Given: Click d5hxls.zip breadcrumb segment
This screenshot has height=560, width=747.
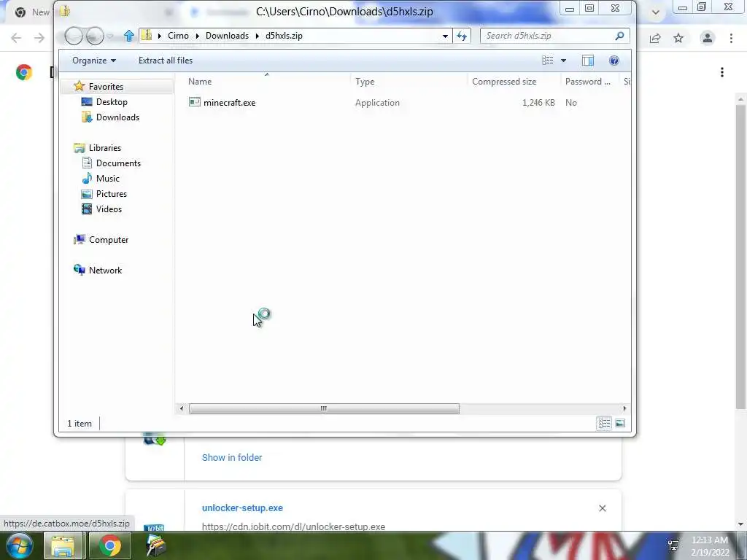Looking at the screenshot, I should click(284, 36).
